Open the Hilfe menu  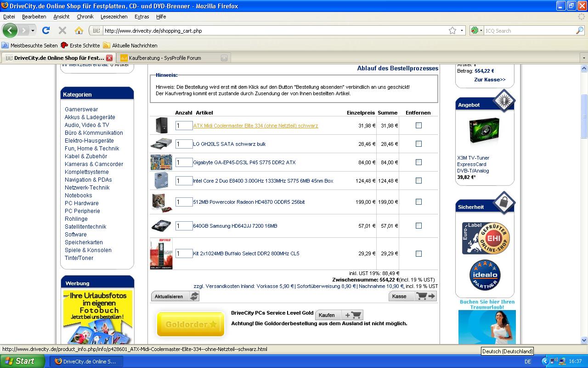[161, 17]
